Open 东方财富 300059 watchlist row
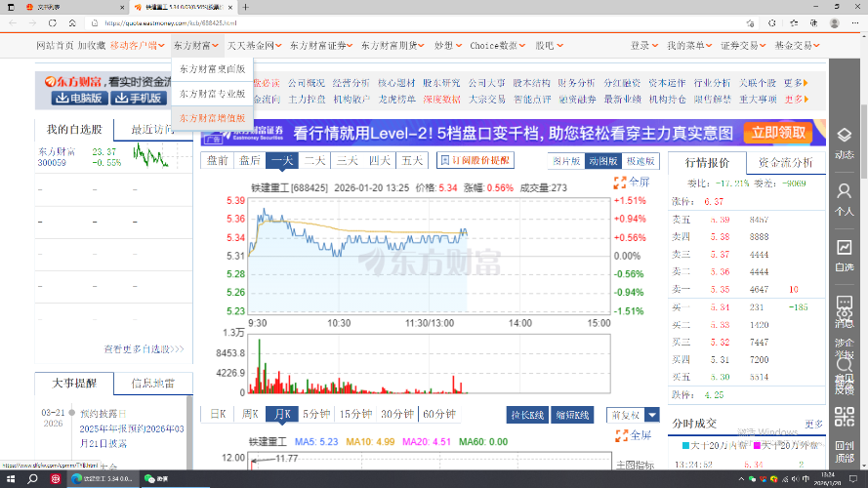 click(x=113, y=156)
